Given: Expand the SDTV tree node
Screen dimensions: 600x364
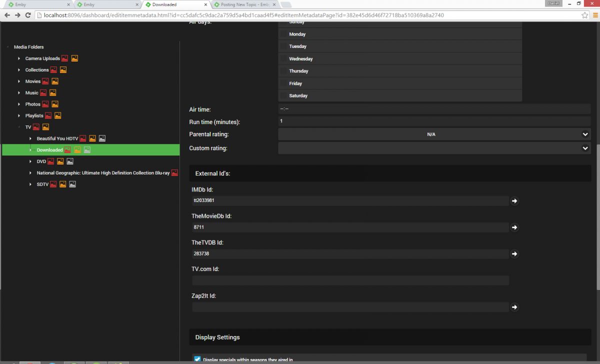Looking at the screenshot, I should 30,184.
